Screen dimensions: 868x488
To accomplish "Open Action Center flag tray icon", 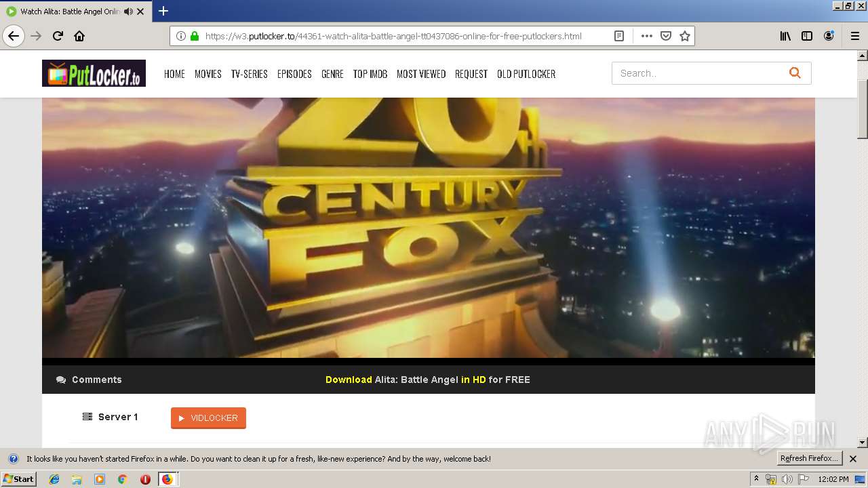I will tap(804, 479).
